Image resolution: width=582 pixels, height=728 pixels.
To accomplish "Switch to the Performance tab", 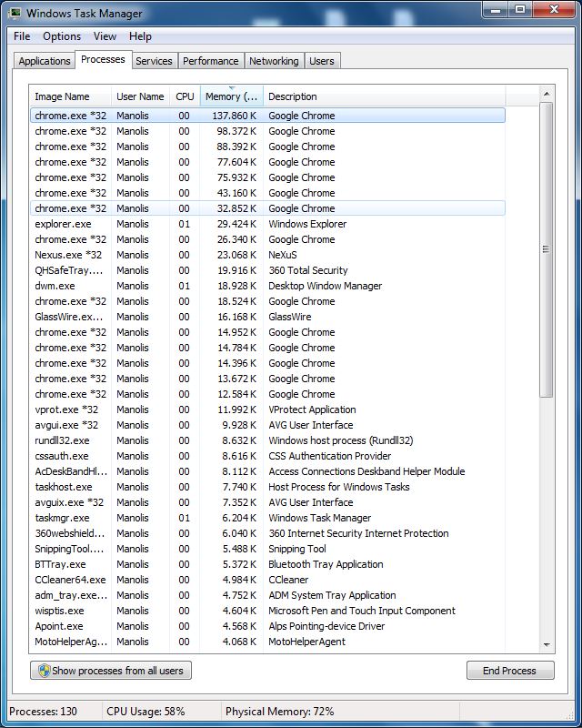I will coord(210,61).
